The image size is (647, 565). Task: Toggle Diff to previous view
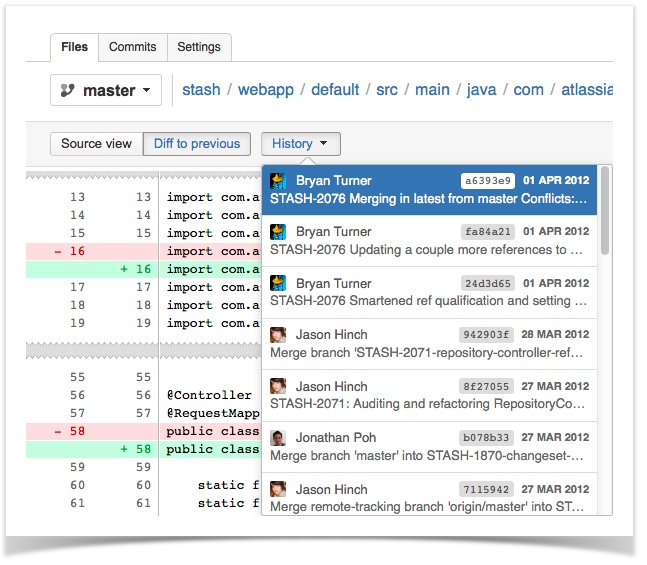197,144
